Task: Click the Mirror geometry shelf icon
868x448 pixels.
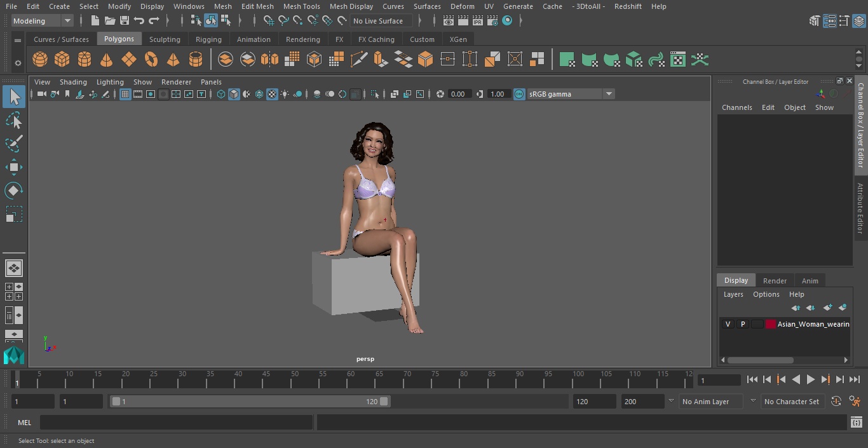Action: 270,60
